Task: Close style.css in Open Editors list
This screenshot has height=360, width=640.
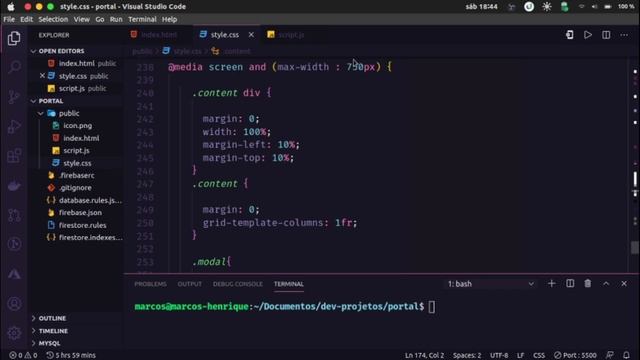Action: coord(42,76)
